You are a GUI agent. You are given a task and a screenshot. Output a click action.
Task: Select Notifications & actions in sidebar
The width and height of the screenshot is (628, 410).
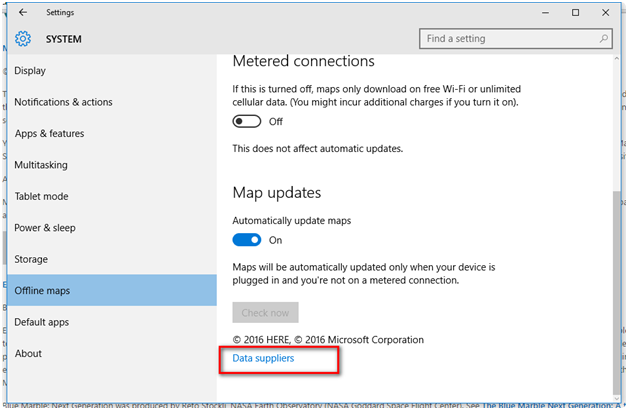[x=63, y=102]
